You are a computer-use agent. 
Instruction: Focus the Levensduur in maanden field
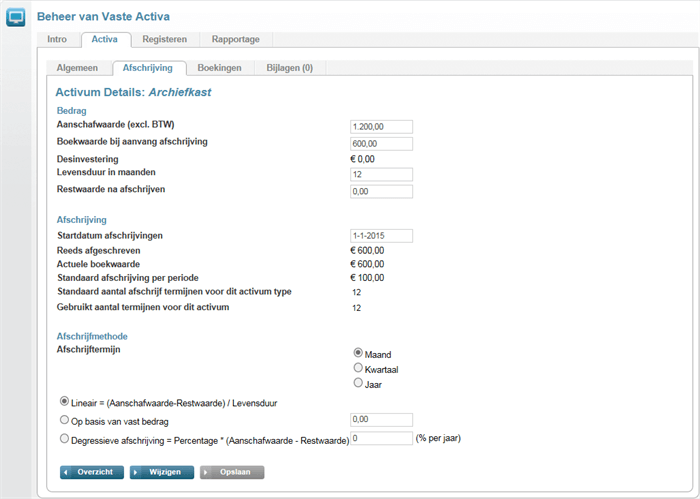(x=381, y=175)
